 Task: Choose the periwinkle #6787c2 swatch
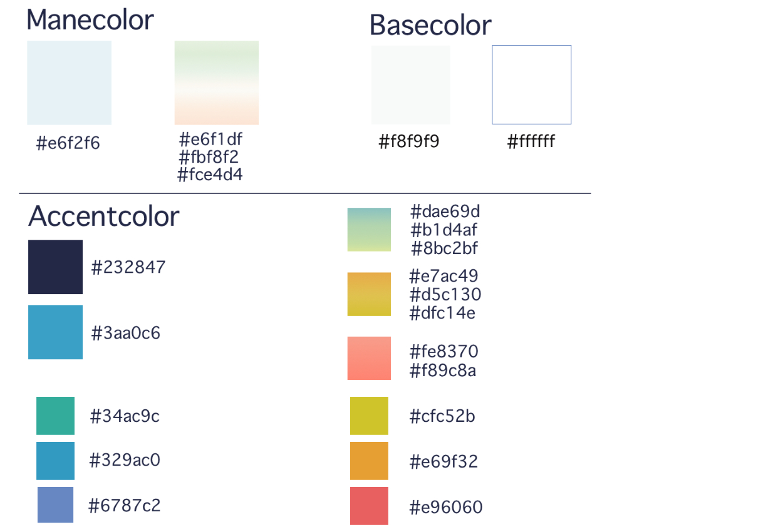coord(55,504)
